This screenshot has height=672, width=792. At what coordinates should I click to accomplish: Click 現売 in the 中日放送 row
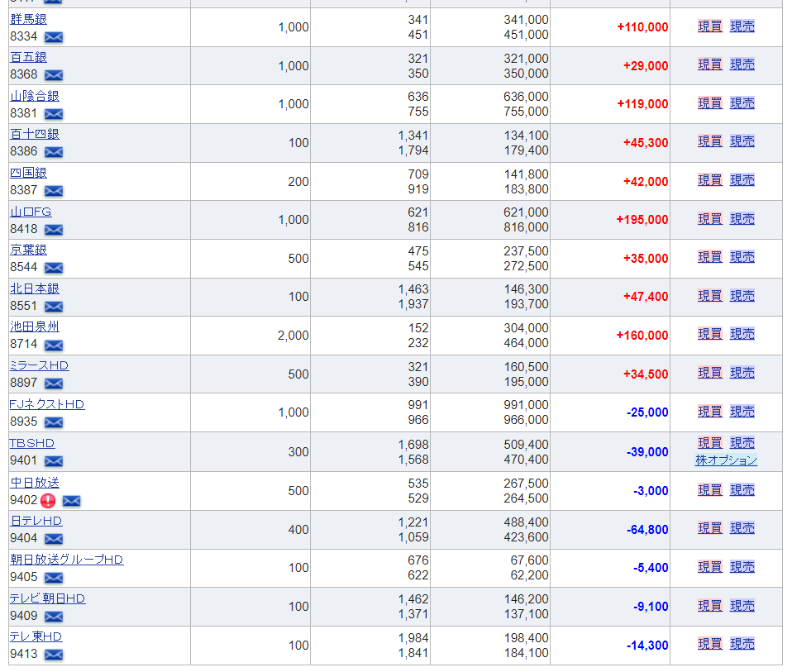click(x=742, y=489)
